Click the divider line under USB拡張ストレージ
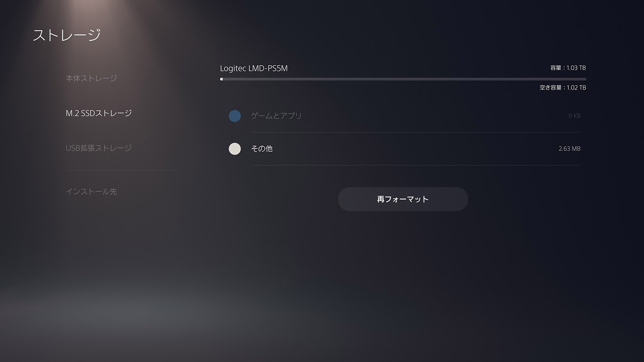The width and height of the screenshot is (644, 362). (123, 170)
